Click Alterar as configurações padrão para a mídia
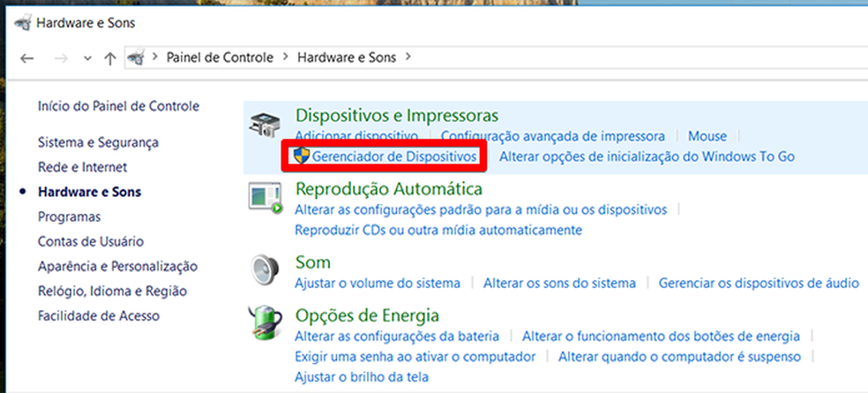The height and width of the screenshot is (393, 868). click(x=481, y=210)
